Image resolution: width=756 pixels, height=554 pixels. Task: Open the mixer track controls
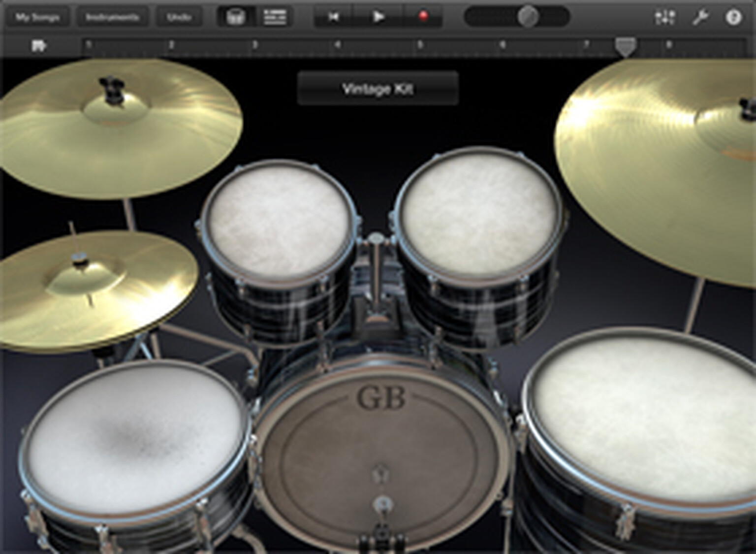point(664,18)
